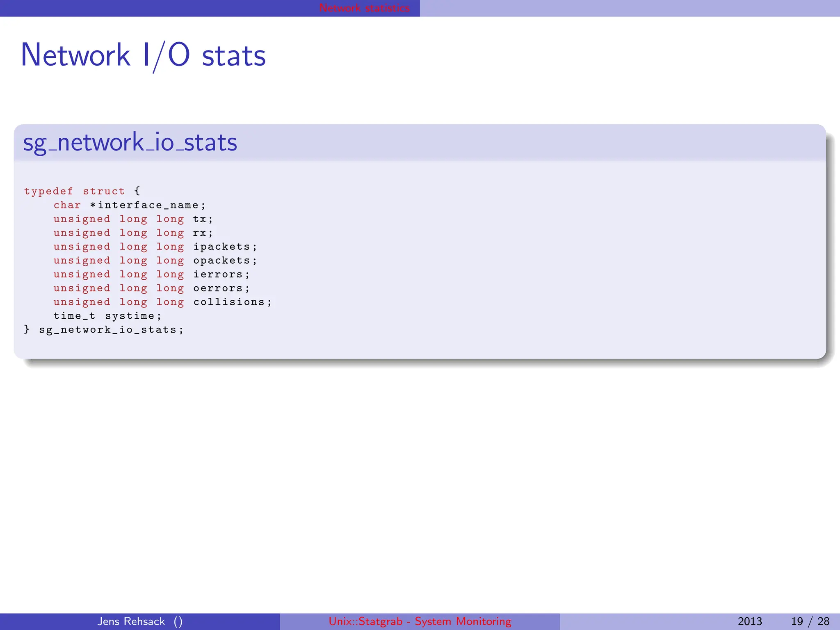Click the 'char *interface_name;' code line
Image resolution: width=840 pixels, height=630 pixels.
coord(129,205)
